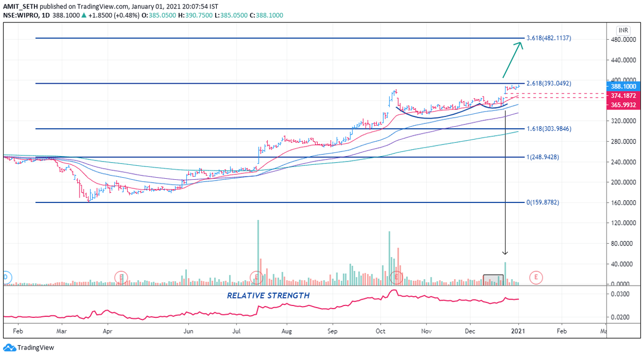Select the 1(248.9428) Fibonacci level label
Screen dimensions: 644x357
pyautogui.click(x=543, y=157)
